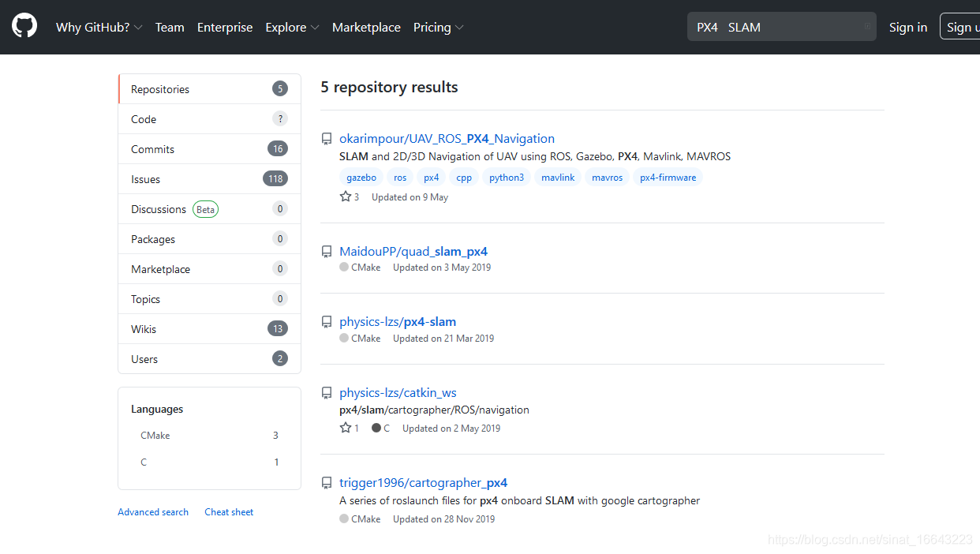Click 'Updated on 28 Nov 2019' text
980x554 pixels.
click(443, 519)
